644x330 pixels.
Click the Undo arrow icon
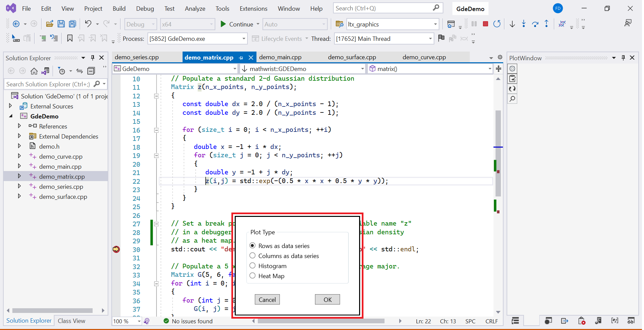[x=88, y=23]
